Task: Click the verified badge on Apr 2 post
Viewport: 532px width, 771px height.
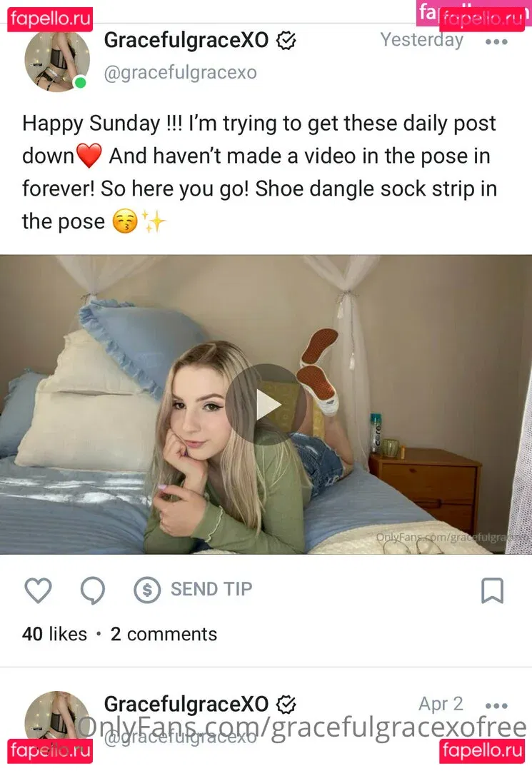Action: [286, 705]
